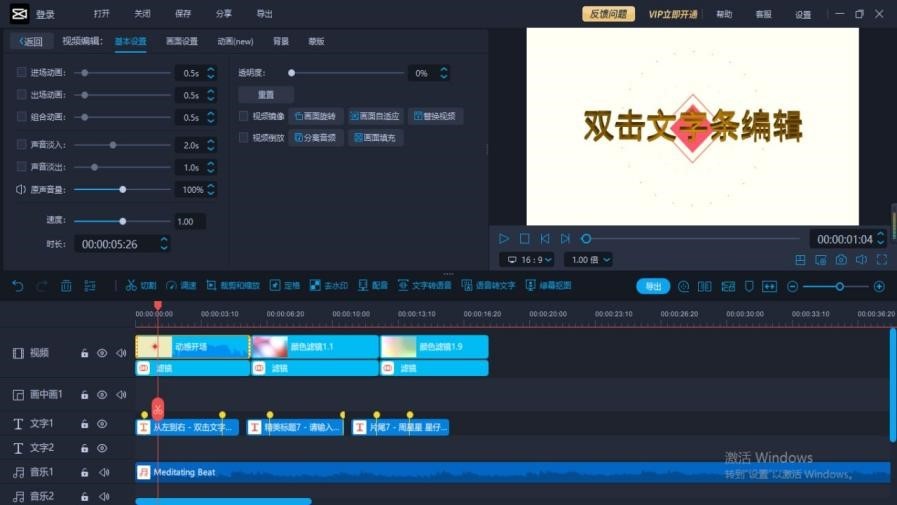
Task: Expand the 1.00 倍 playback speed dropdown
Action: (589, 260)
